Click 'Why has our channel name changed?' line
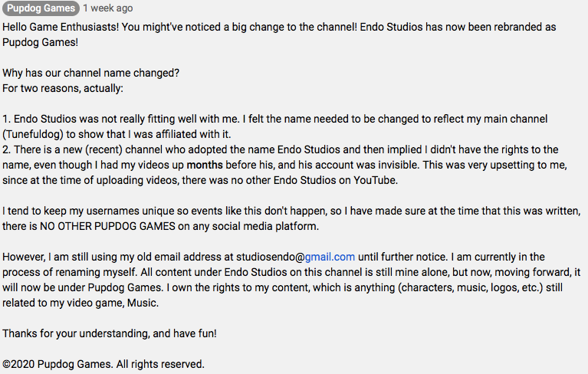This screenshot has width=588, height=374. click(x=90, y=73)
